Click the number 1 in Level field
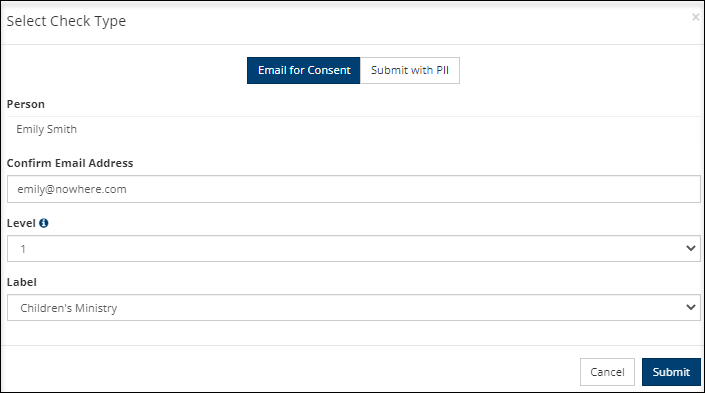705x393 pixels. 23,249
